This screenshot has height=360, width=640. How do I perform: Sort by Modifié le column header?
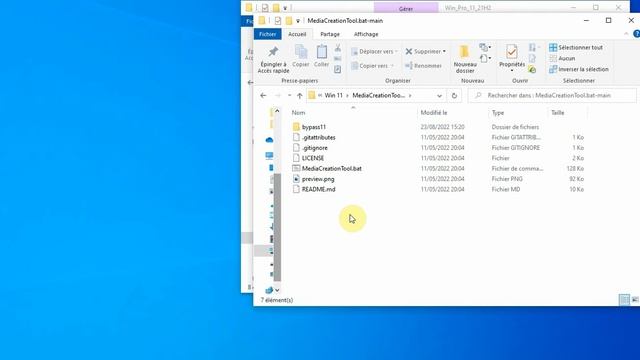434,113
